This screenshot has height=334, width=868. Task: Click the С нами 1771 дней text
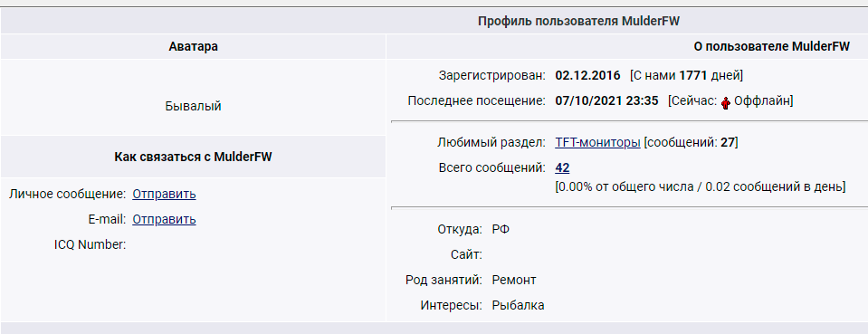point(686,75)
